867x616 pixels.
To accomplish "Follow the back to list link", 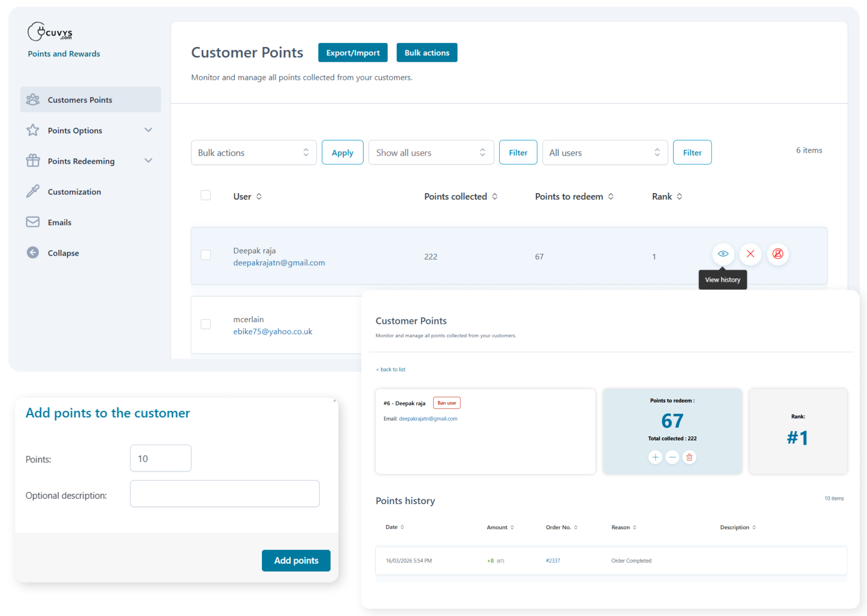I will [x=391, y=369].
